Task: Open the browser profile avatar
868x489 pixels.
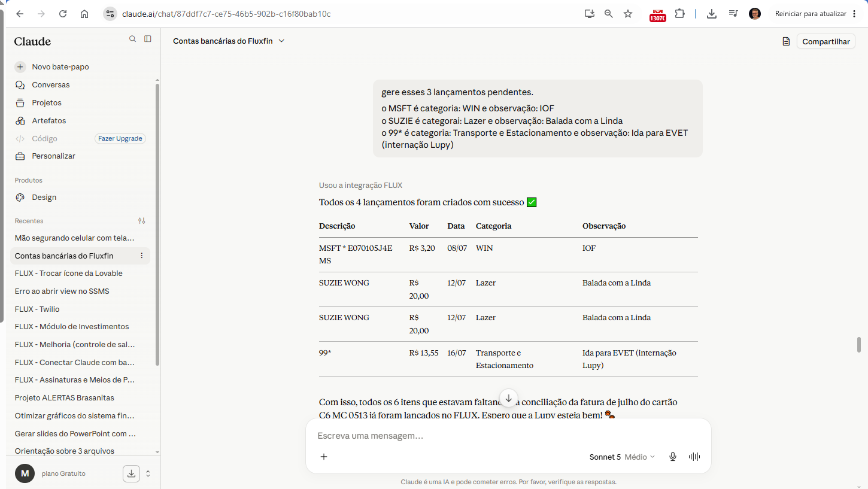Action: [755, 14]
